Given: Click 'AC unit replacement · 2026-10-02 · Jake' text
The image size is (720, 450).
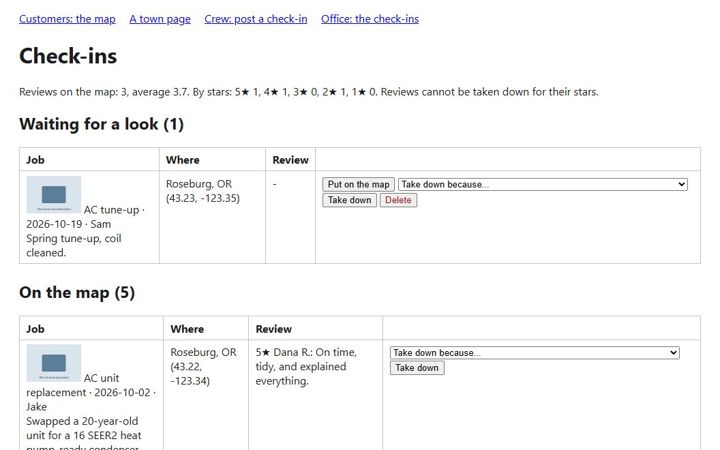Looking at the screenshot, I should (x=91, y=393).
